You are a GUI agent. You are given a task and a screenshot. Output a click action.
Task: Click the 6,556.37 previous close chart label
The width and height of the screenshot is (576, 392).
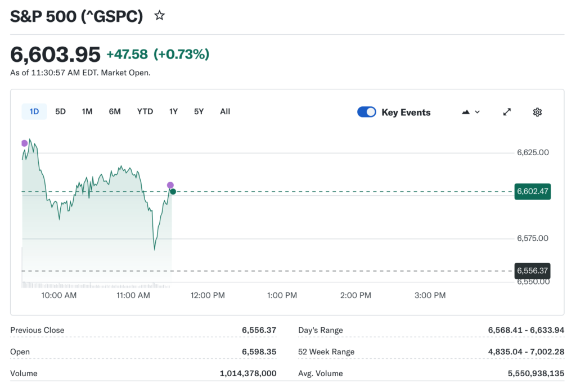(x=533, y=271)
